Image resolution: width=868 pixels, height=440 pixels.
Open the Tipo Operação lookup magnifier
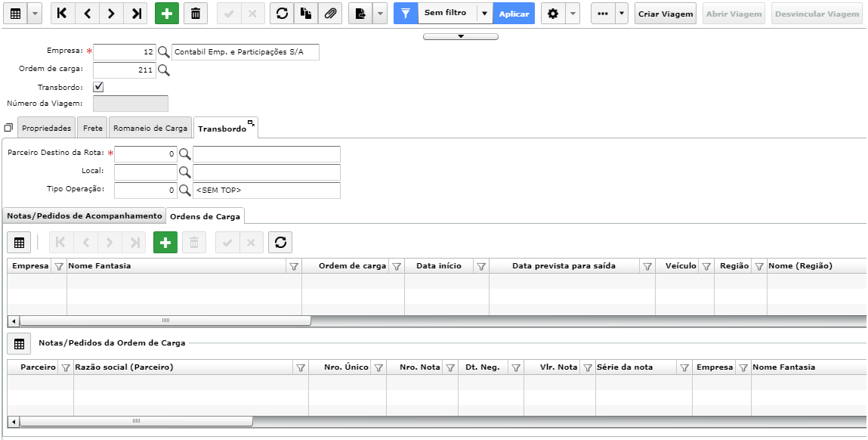184,190
